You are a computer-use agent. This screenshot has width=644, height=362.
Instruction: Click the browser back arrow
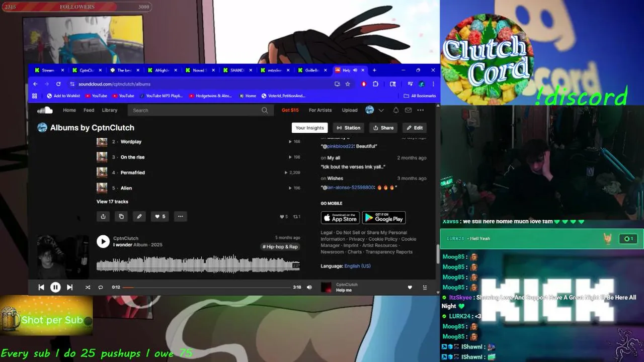[35, 84]
